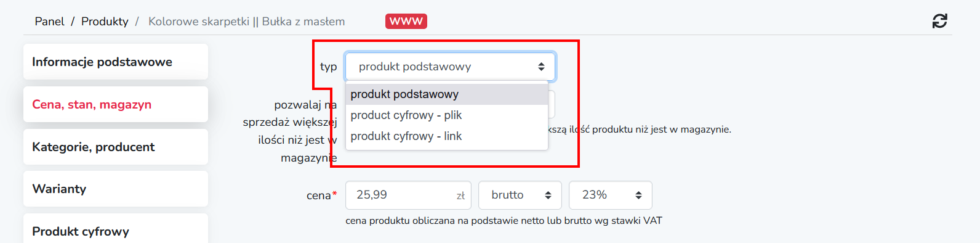Screen dimensions: 980x243
Task: Click the arrows on the brutto select
Action: (548, 196)
